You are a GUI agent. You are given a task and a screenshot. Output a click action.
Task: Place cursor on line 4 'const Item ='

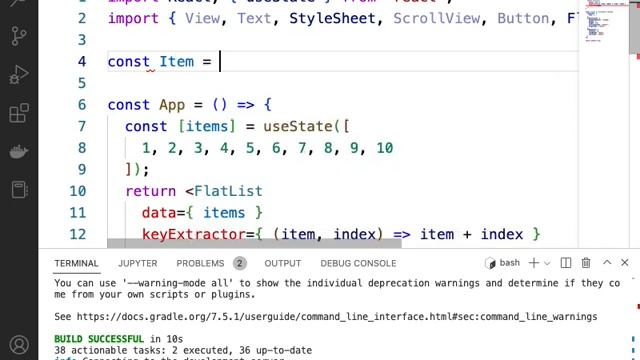pyautogui.click(x=160, y=62)
